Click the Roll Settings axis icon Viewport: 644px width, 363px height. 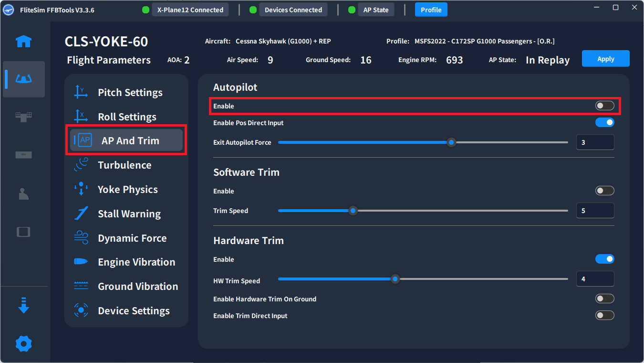click(81, 117)
